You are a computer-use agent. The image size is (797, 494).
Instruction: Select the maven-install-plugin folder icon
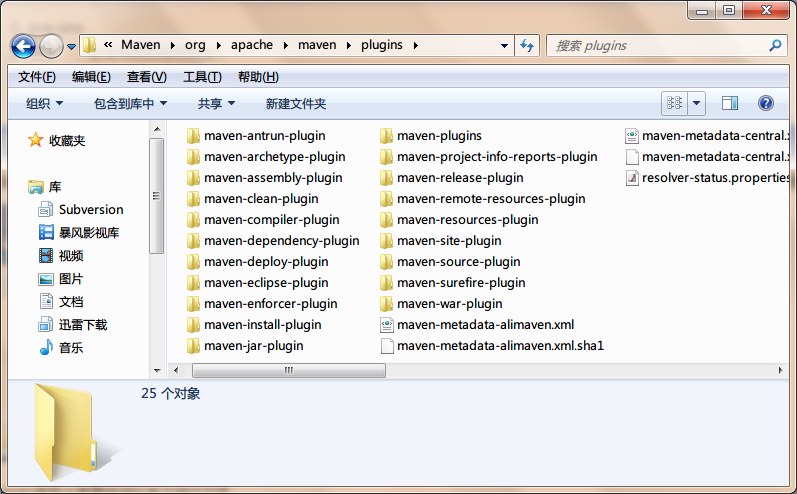pos(193,325)
